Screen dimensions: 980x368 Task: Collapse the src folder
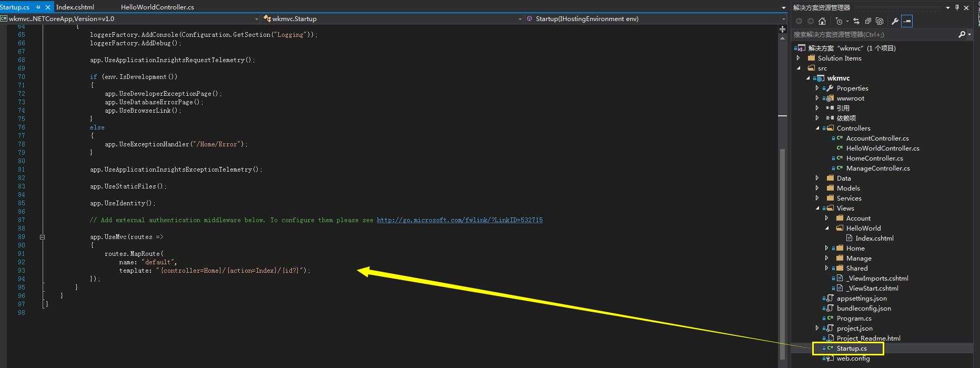coord(799,68)
